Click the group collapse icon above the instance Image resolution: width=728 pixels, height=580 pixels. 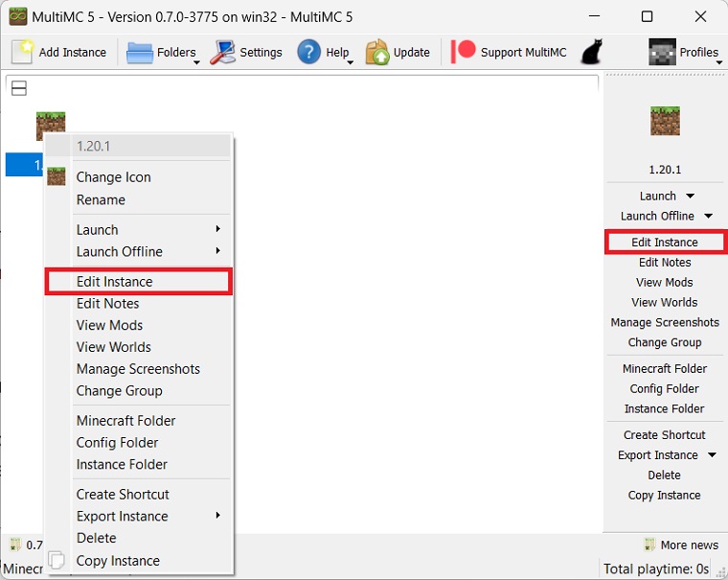coord(18,88)
